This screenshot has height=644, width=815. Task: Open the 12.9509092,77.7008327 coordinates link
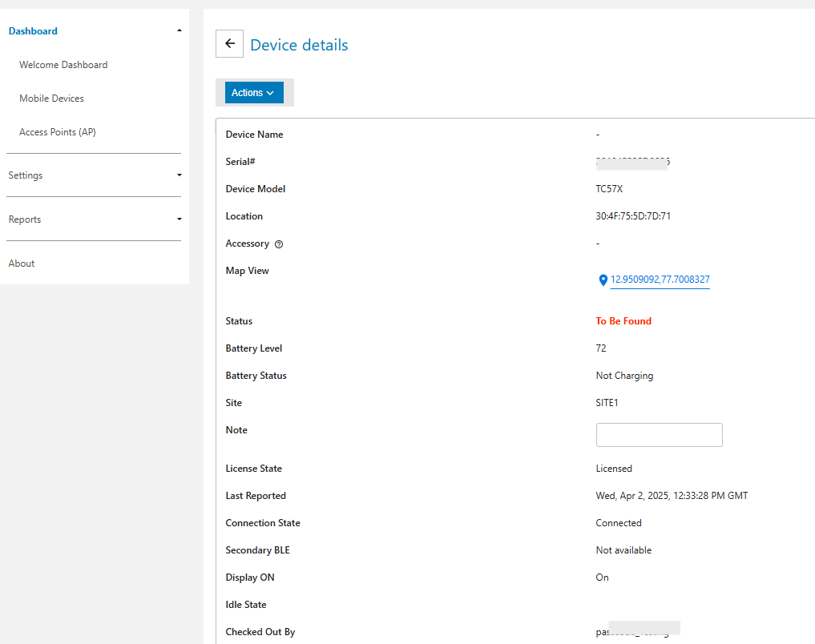(660, 280)
